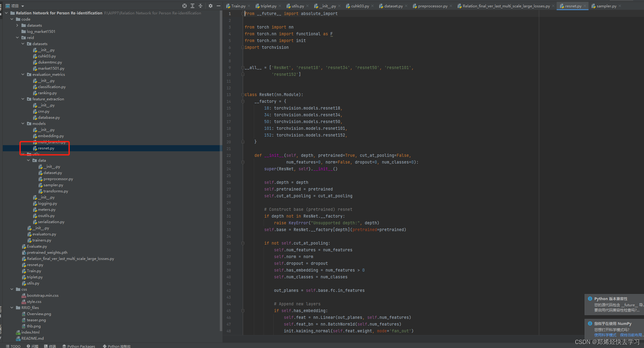Open classification.py file
Screen dimensions: 644x348
point(51,87)
